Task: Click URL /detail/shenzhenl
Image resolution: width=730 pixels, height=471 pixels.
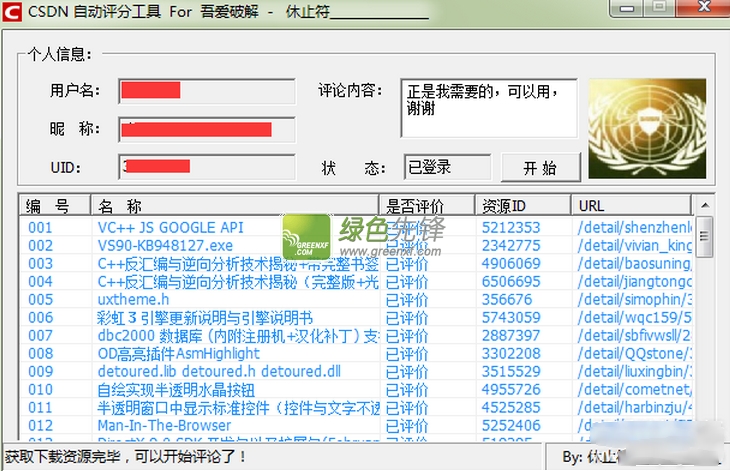Action: tap(635, 228)
